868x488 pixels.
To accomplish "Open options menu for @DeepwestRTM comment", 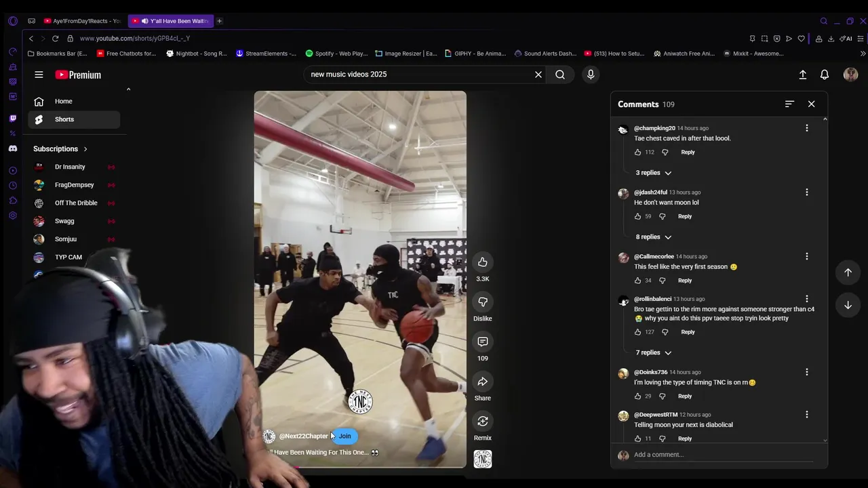I will (x=807, y=415).
